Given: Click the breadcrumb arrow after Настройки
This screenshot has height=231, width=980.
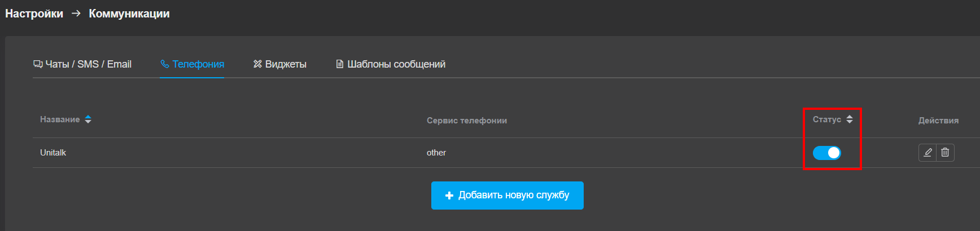Looking at the screenshot, I should click(76, 14).
